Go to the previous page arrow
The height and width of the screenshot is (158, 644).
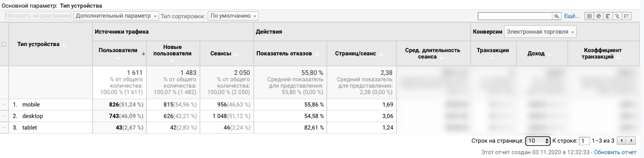622,141
